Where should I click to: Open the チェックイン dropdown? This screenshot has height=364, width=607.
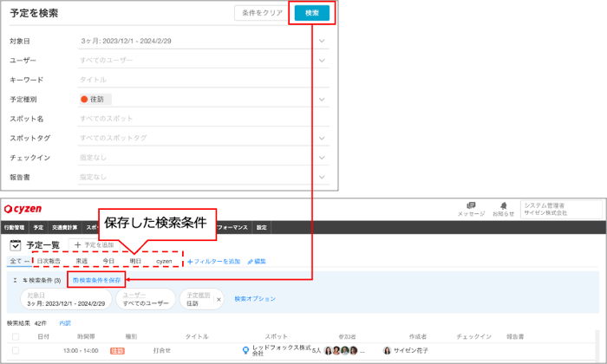pyautogui.click(x=203, y=158)
